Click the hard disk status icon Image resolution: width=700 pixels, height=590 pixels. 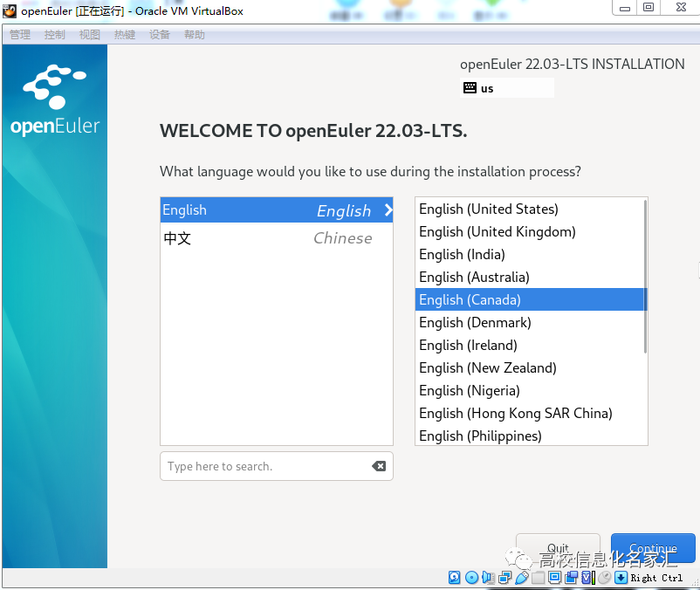pyautogui.click(x=454, y=577)
